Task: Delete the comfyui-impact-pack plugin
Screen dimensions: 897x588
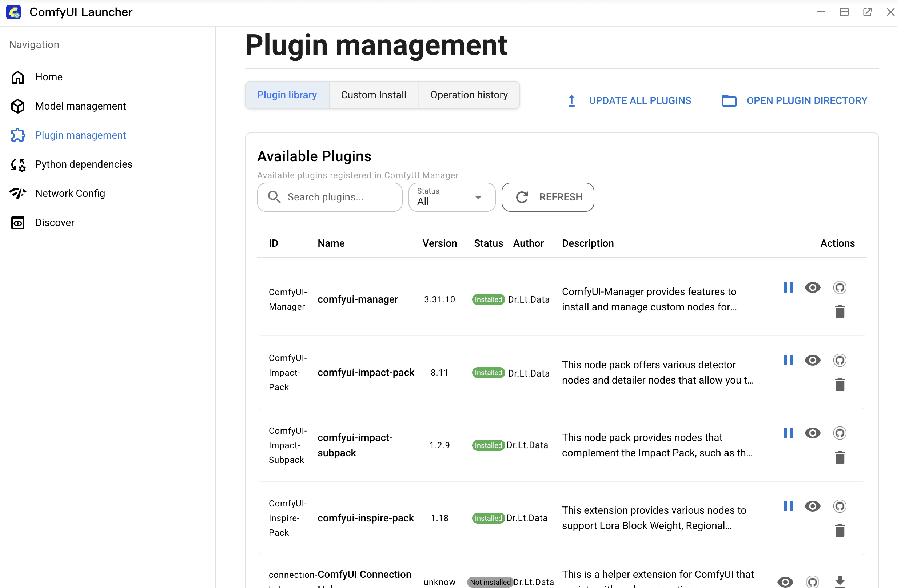Action: click(x=839, y=385)
